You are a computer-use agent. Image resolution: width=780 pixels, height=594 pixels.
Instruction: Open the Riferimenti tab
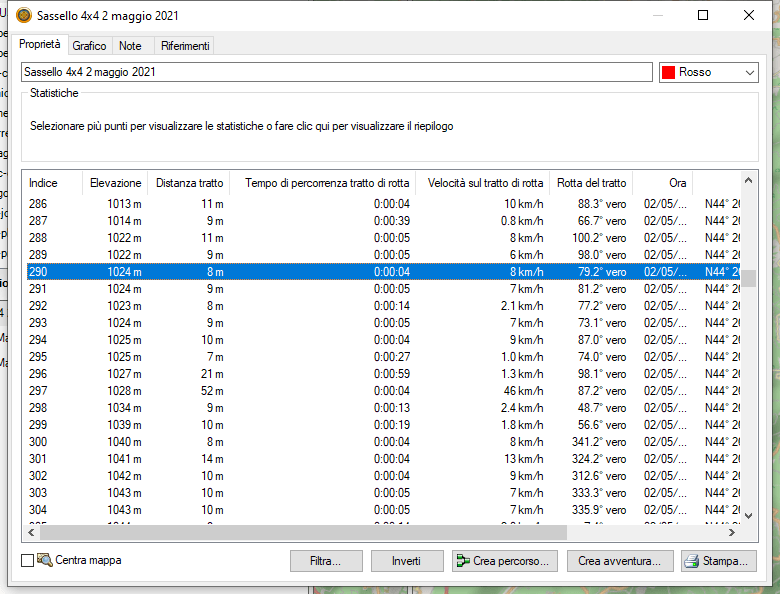185,46
